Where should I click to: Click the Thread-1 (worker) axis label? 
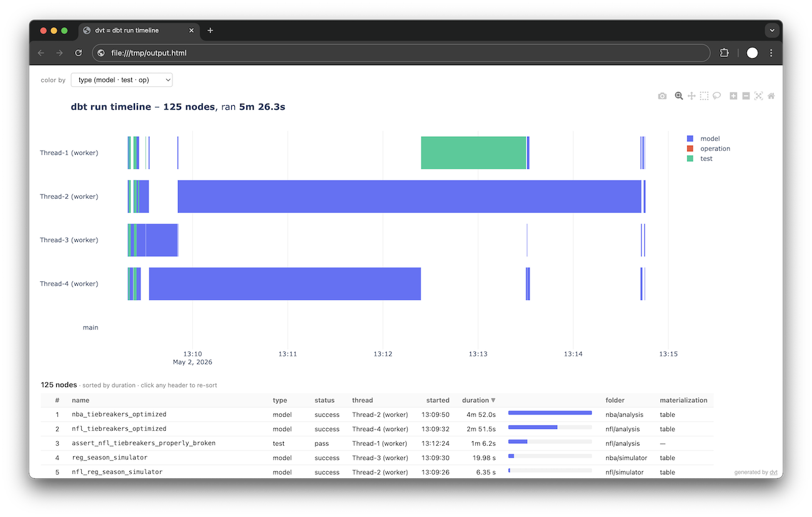(69, 153)
